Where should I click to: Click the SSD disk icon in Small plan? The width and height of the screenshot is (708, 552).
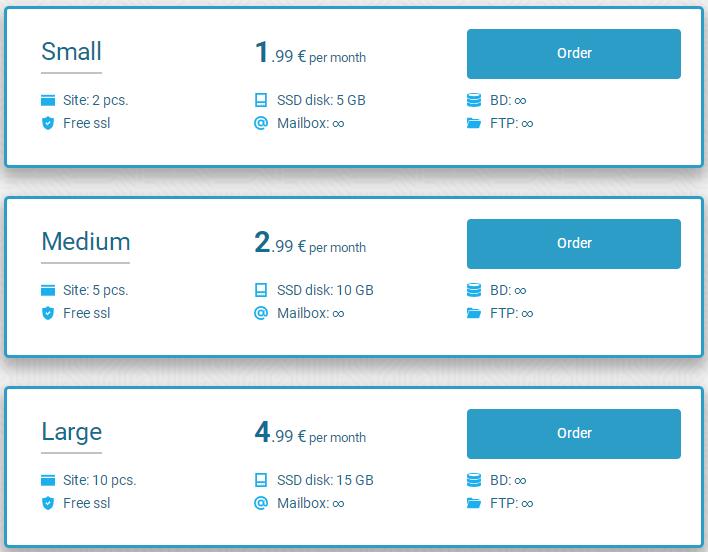[261, 100]
